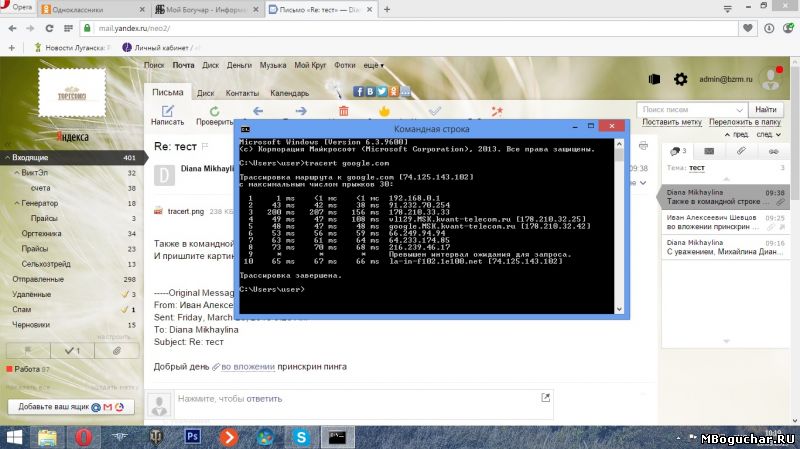Click the double checkmark mark-read icon
This screenshot has height=449, width=800.
(435, 111)
